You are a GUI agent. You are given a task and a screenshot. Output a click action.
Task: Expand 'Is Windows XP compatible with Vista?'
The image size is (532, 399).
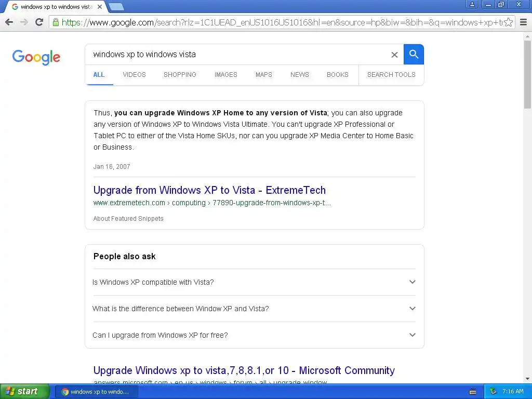point(254,282)
